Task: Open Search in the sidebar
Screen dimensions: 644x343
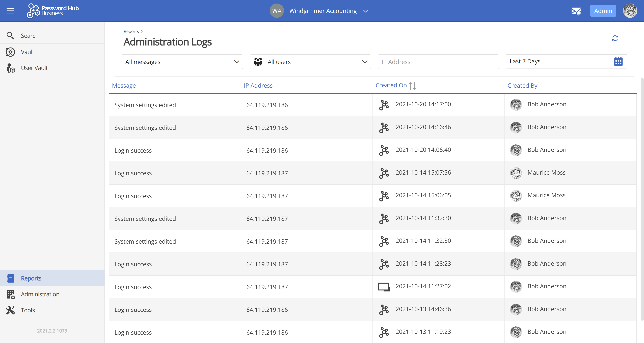Action: click(x=52, y=36)
